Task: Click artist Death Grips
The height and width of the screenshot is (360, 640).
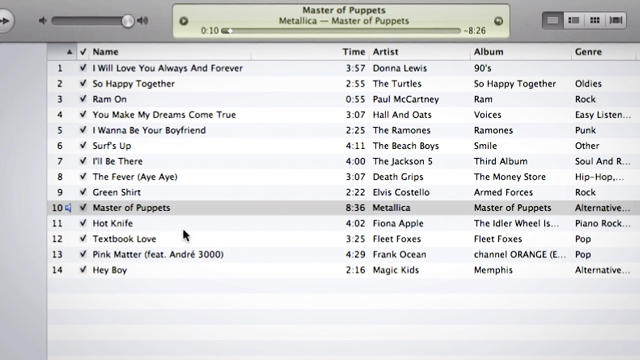Action: pyautogui.click(x=398, y=177)
